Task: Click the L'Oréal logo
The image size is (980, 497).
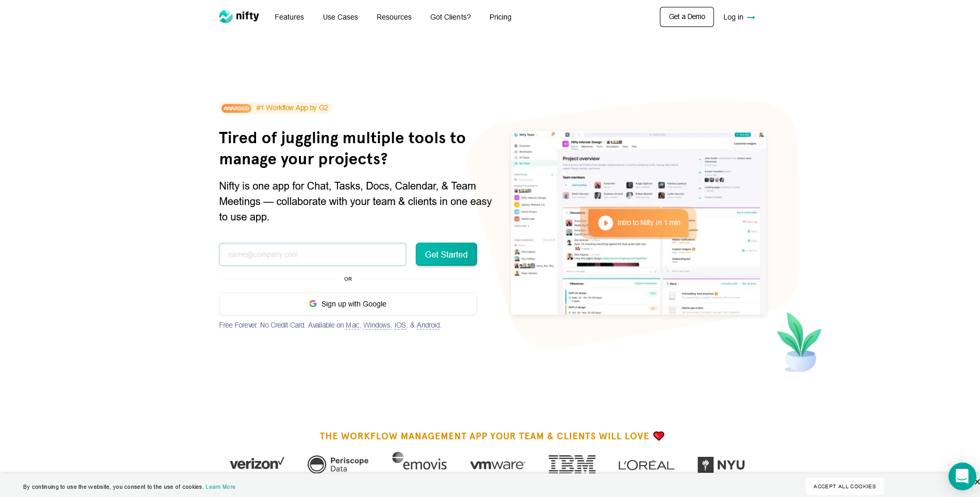Action: 646,465
